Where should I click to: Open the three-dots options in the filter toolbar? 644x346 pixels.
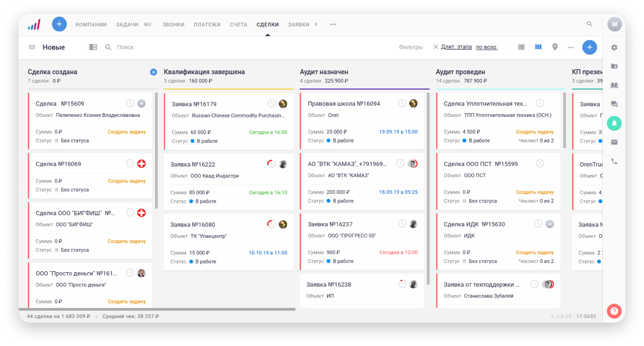pyautogui.click(x=570, y=47)
